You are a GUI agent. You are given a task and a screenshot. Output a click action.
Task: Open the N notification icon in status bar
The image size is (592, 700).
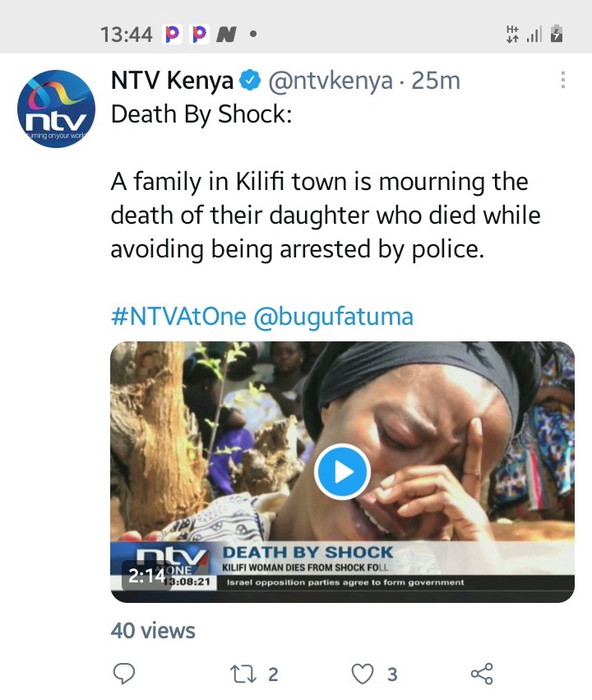pyautogui.click(x=226, y=35)
